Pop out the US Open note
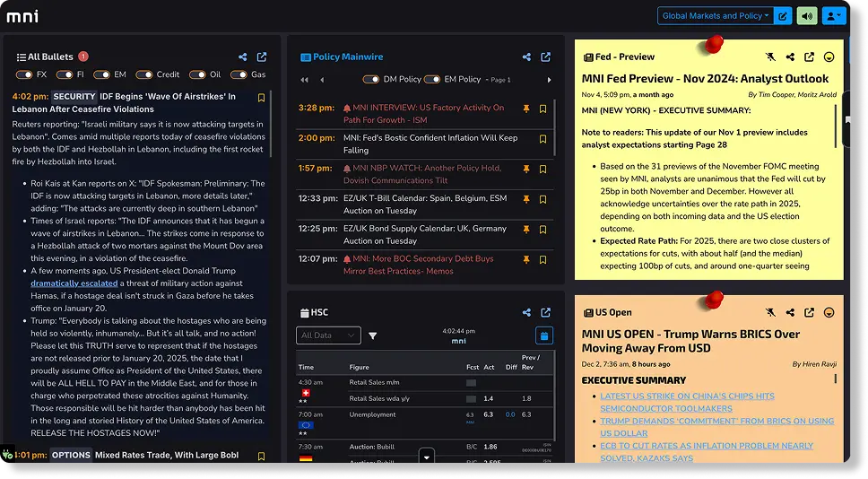This screenshot has width=868, height=479. (810, 313)
